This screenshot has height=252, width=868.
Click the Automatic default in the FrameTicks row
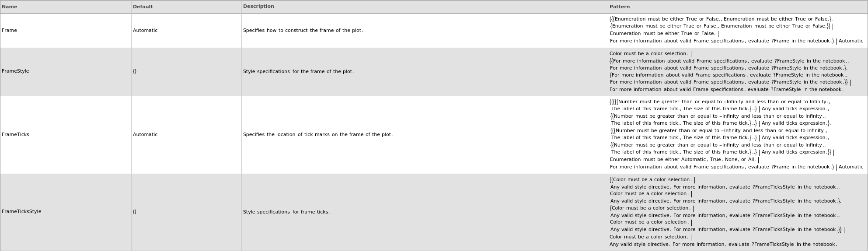[x=145, y=135]
